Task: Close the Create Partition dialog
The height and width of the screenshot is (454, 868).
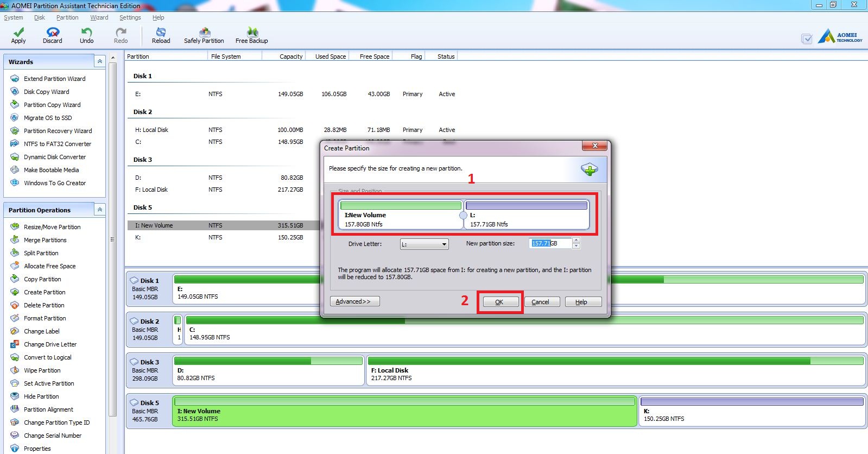Action: coord(595,146)
